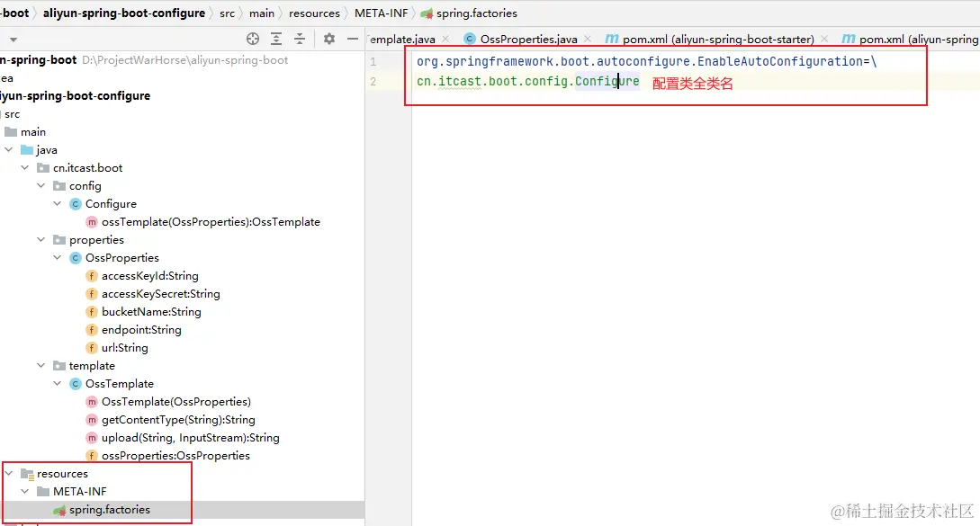The image size is (980, 526).
Task: Collapse the Configure class node
Action: click(x=58, y=204)
